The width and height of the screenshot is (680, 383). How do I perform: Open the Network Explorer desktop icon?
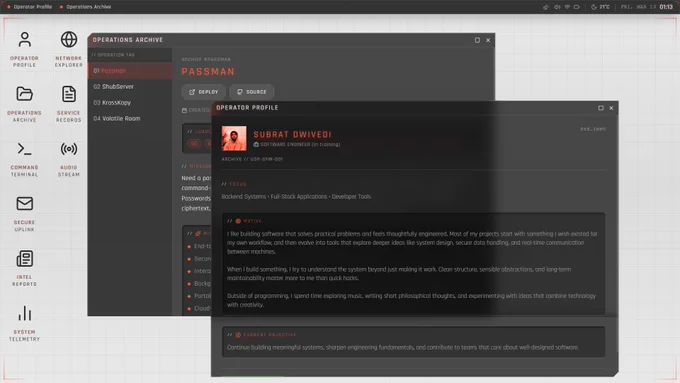[69, 49]
